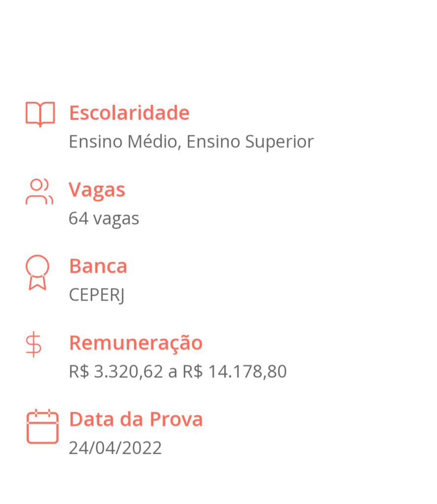Click the 64 vagas text
Viewport: 437px width, 504px height.
click(x=104, y=219)
